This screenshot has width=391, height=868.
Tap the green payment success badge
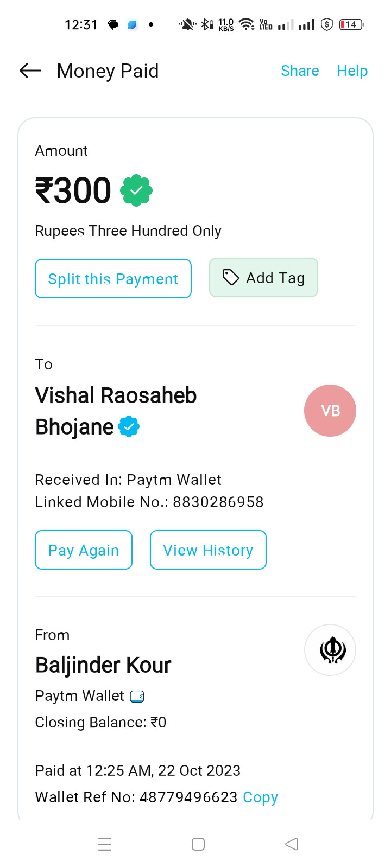click(136, 190)
